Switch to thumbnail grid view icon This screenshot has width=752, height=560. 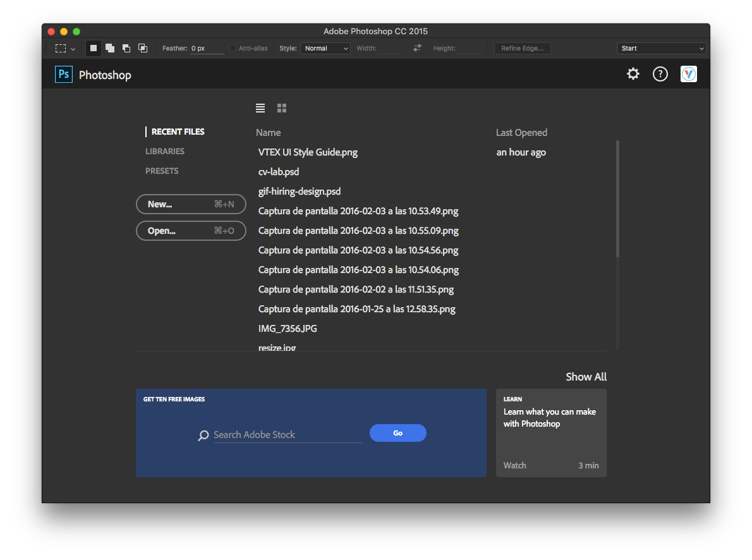pyautogui.click(x=281, y=108)
